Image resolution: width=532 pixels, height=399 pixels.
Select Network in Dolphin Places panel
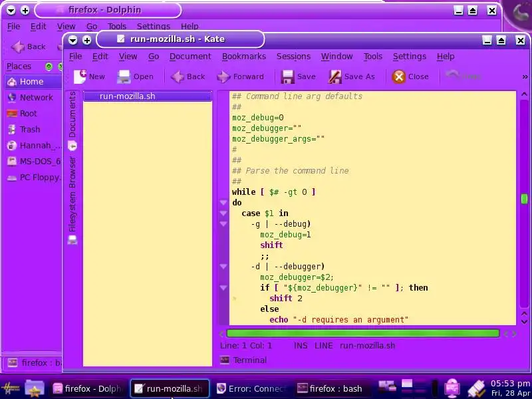pos(33,97)
